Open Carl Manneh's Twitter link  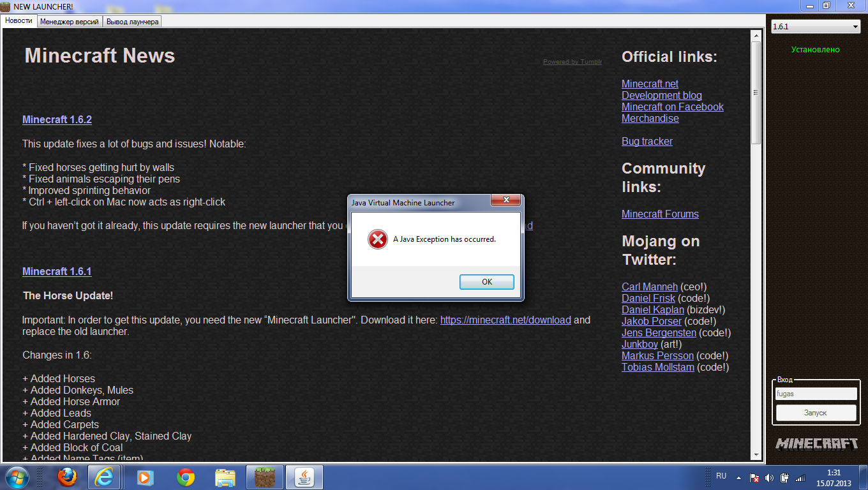650,286
